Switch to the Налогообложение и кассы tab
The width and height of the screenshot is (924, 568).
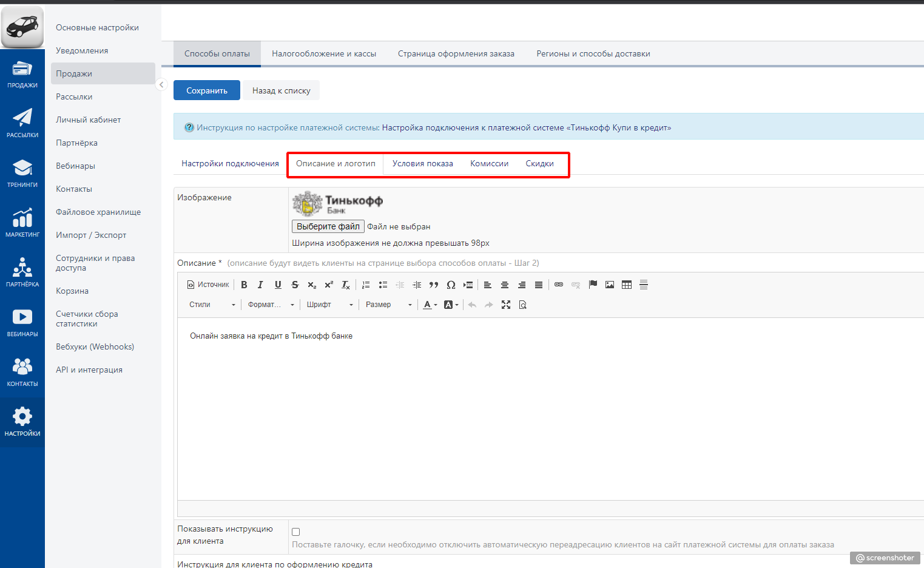point(324,54)
